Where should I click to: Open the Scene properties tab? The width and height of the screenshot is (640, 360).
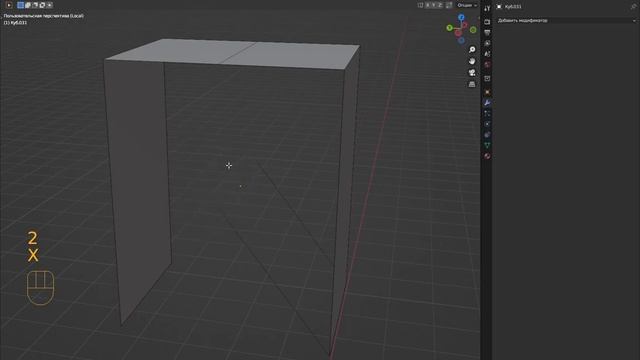point(487,53)
